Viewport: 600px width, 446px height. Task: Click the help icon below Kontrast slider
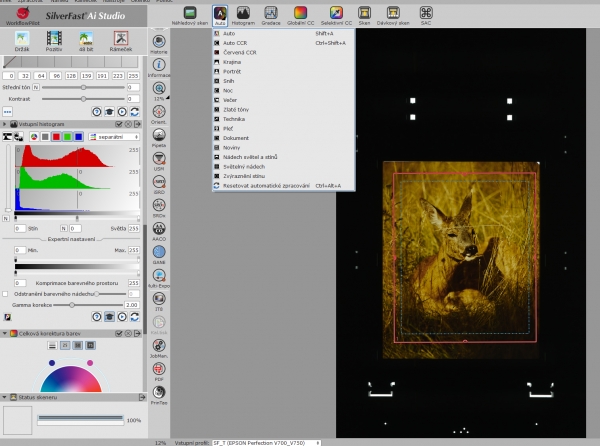96,112
